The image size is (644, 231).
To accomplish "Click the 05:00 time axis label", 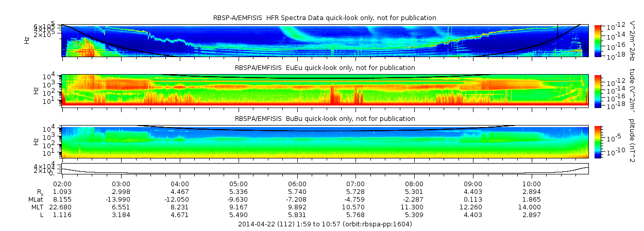I will pyautogui.click(x=239, y=184).
